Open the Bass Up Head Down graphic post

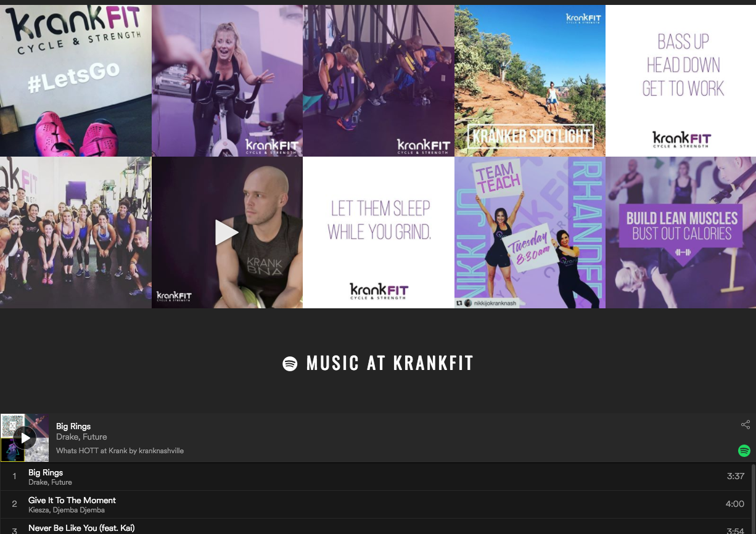[681, 81]
